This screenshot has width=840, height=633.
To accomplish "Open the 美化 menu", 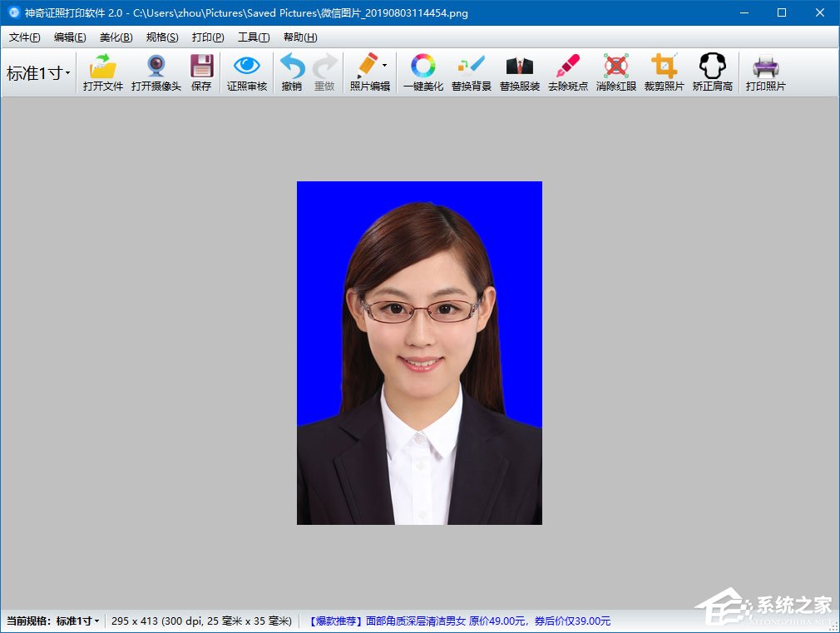I will [x=116, y=37].
